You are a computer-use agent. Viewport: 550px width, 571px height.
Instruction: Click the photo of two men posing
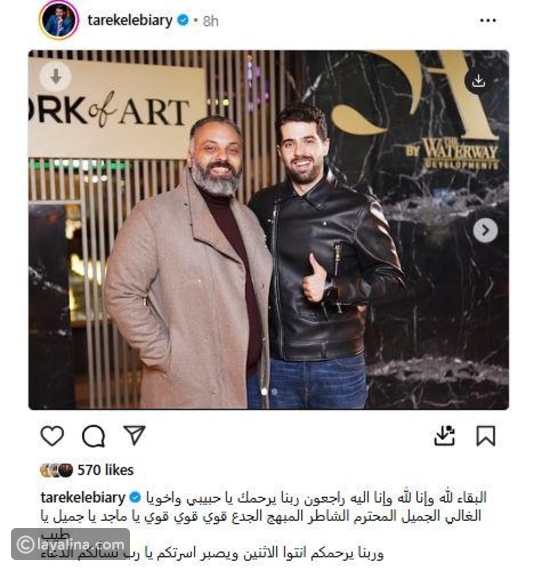268,230
